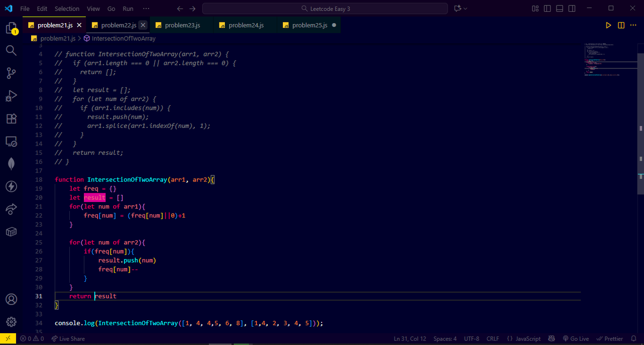Open the UTF-8 encoding selector
The image size is (644, 345).
click(x=472, y=339)
